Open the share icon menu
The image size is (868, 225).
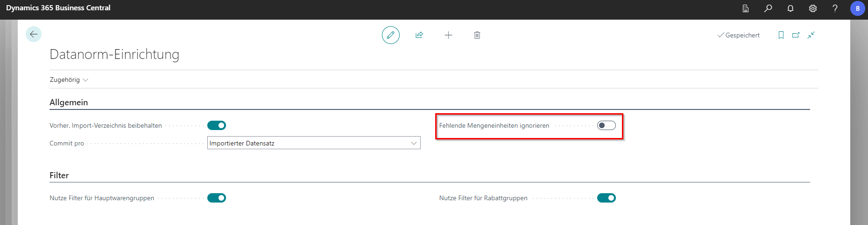(x=419, y=35)
